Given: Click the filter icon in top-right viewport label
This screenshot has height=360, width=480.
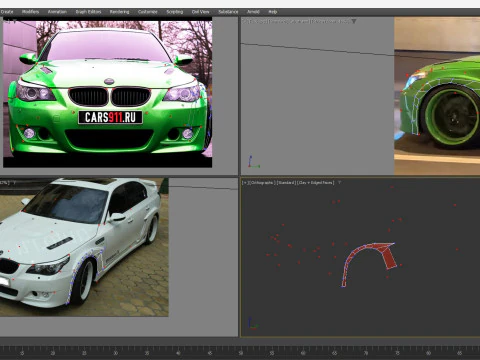Looking at the screenshot, I should [x=354, y=21].
